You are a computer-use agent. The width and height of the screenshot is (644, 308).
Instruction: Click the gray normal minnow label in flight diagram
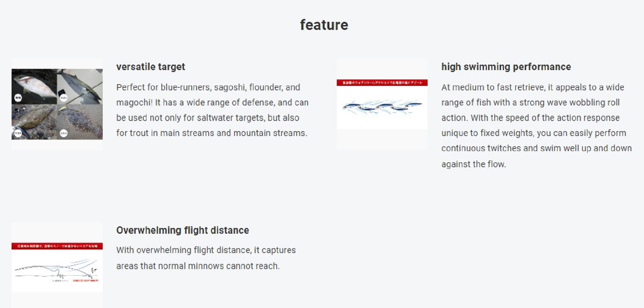click(60, 281)
